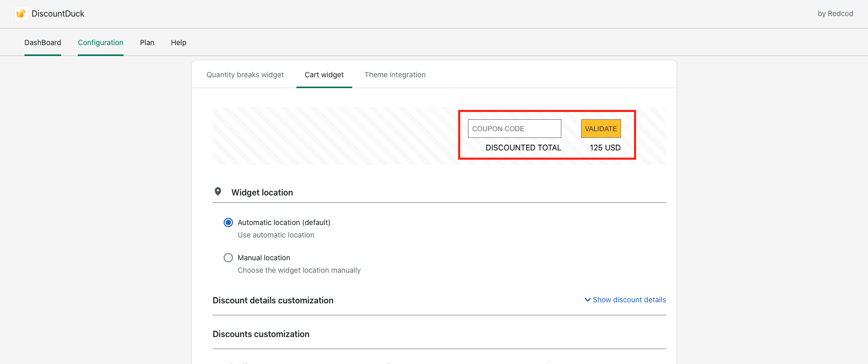Choose the Manual location radio option
The width and height of the screenshot is (868, 364).
click(228, 258)
